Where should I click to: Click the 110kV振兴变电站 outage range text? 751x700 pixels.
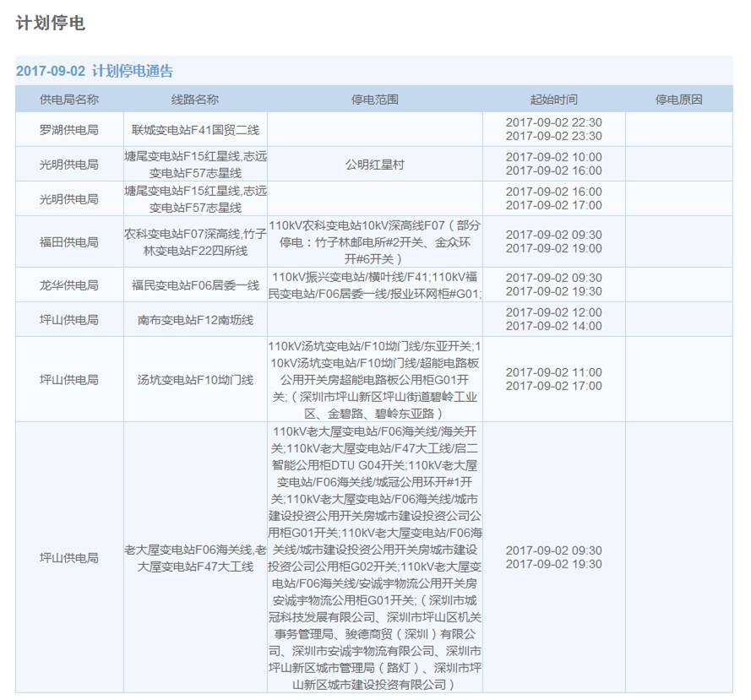(374, 285)
